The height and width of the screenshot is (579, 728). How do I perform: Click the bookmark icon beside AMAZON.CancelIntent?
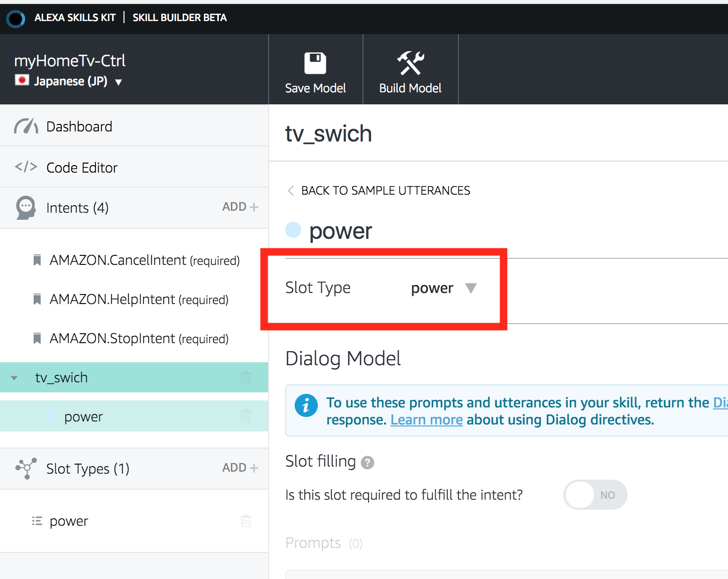click(x=37, y=260)
